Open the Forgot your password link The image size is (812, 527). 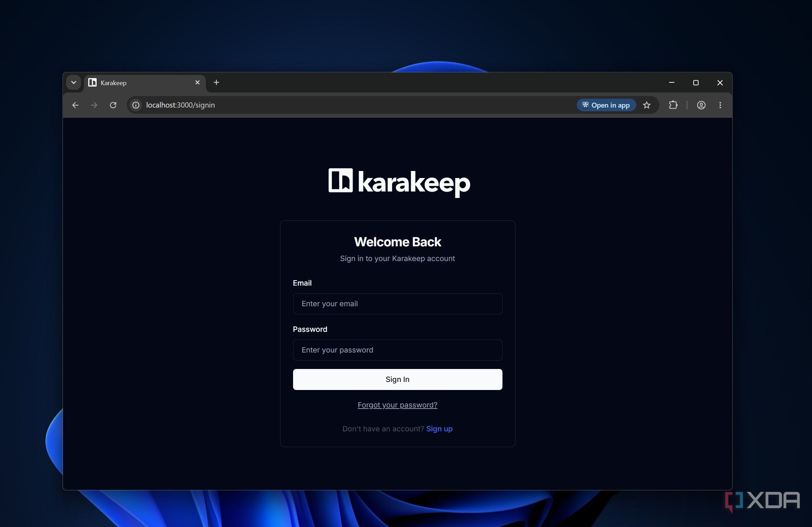(397, 405)
